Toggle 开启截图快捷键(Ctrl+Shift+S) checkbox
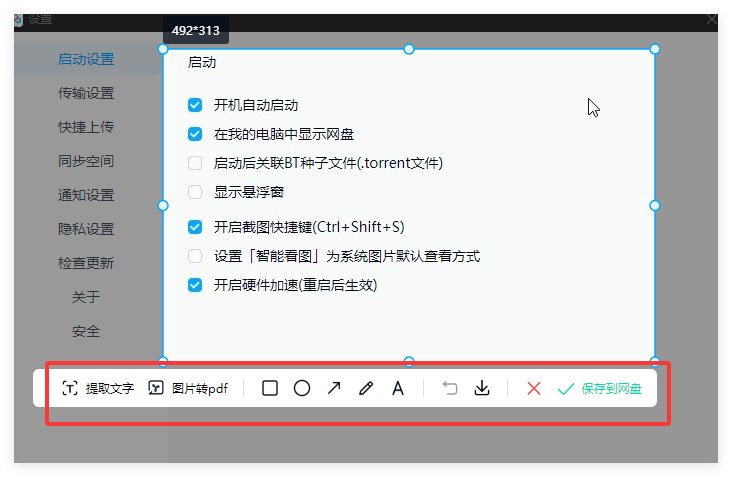Image resolution: width=732 pixels, height=477 pixels. coord(195,227)
